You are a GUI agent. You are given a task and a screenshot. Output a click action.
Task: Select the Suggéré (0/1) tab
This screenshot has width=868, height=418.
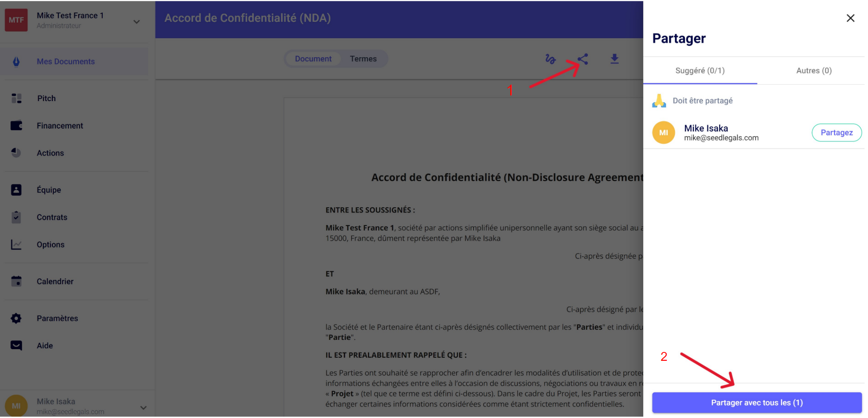click(x=700, y=70)
